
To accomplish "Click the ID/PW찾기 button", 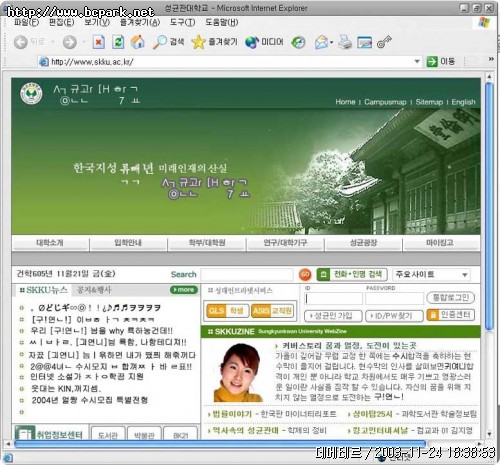I will pyautogui.click(x=394, y=316).
